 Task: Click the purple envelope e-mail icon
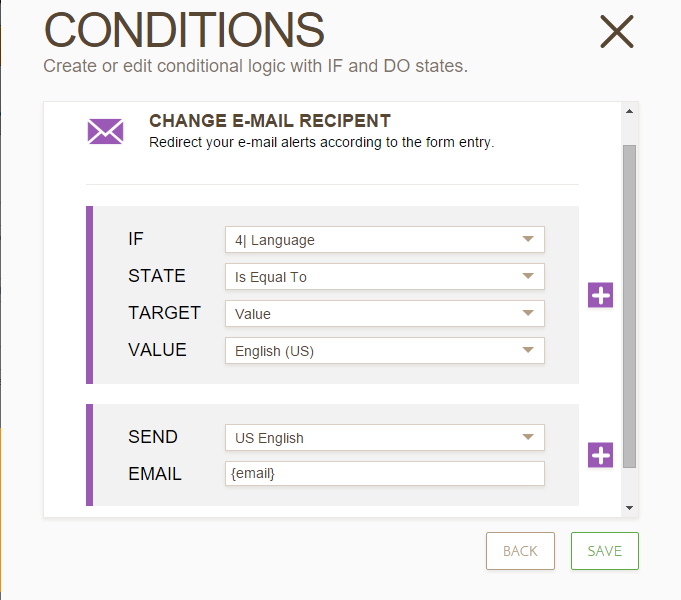pos(105,131)
